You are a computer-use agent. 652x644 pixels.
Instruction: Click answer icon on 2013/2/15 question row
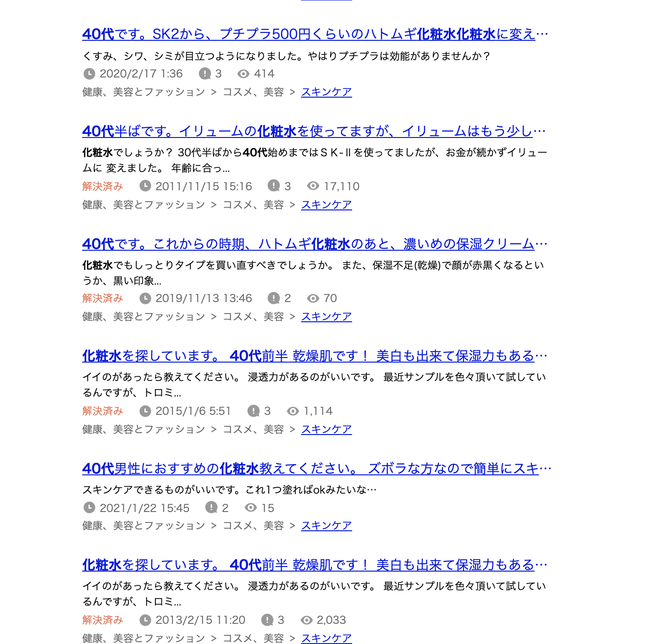click(x=267, y=620)
